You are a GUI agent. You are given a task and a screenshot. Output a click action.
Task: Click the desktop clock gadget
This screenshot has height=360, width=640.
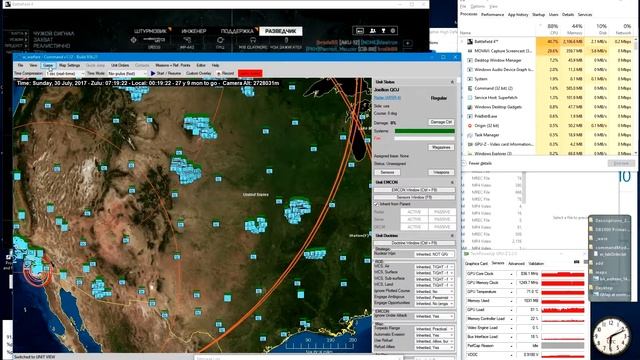coord(611,337)
